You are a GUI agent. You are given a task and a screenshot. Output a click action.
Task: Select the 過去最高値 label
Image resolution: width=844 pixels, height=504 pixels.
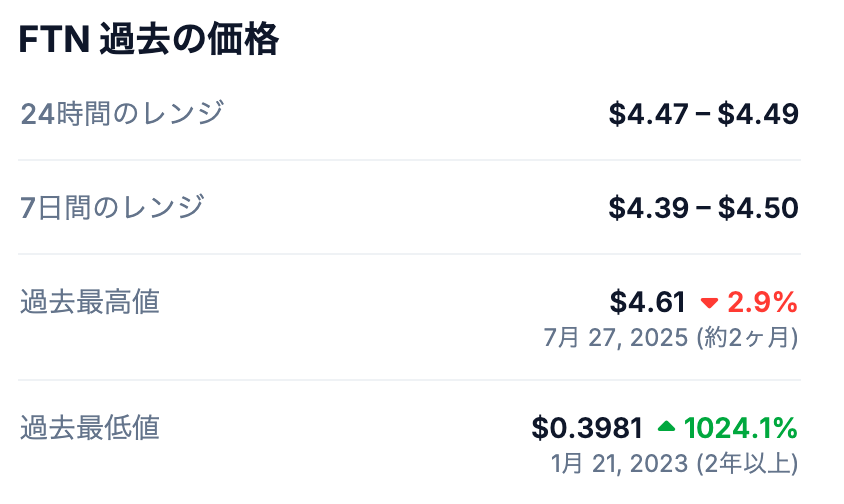pos(89,302)
